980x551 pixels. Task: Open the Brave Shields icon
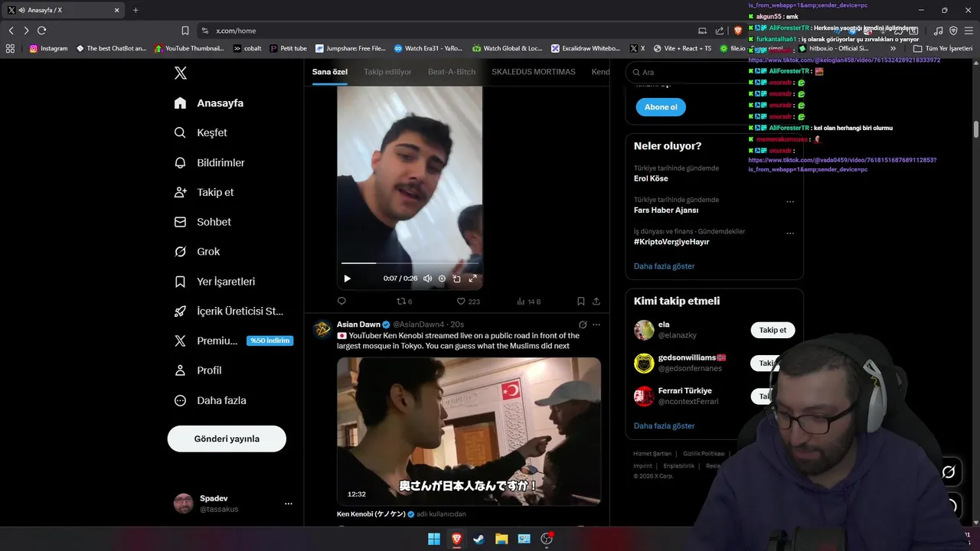tap(738, 31)
